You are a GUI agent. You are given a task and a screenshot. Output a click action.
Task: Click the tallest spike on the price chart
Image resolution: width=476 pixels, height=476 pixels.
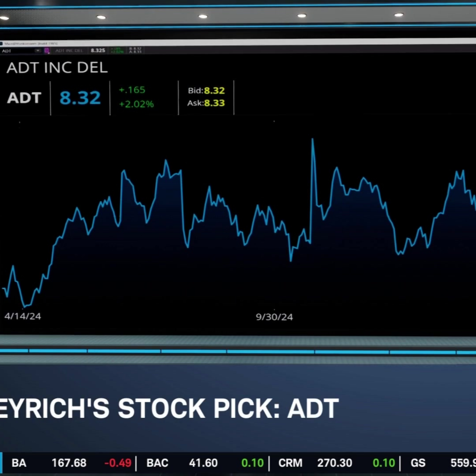point(313,140)
